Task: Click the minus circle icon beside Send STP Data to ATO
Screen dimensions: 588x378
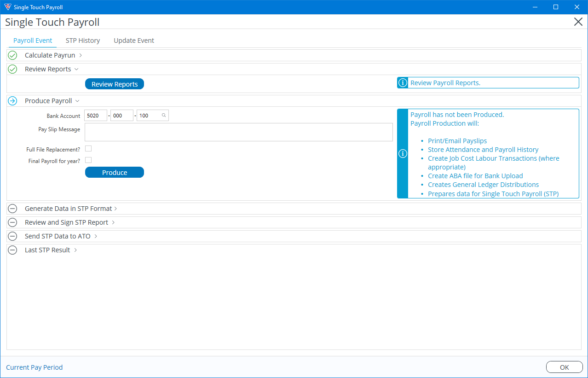Action: click(x=12, y=236)
